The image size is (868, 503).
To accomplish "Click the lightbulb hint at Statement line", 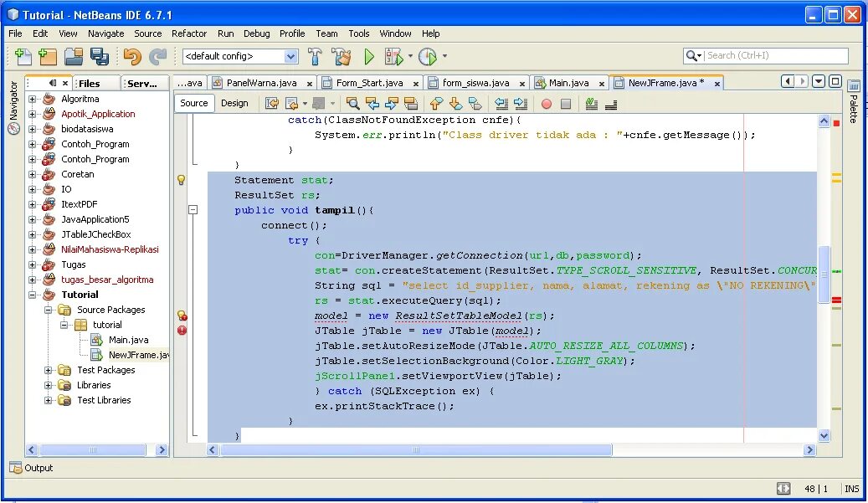I will [x=181, y=179].
